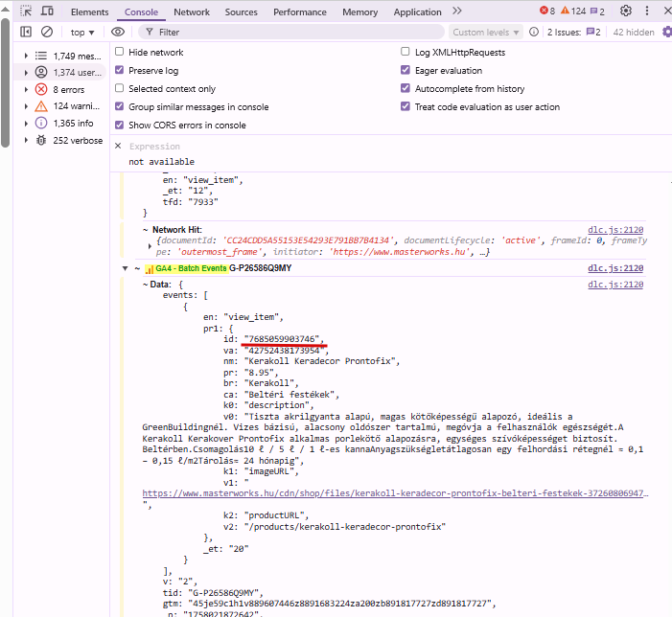
Task: Open the Custom levels dropdown
Action: [486, 33]
